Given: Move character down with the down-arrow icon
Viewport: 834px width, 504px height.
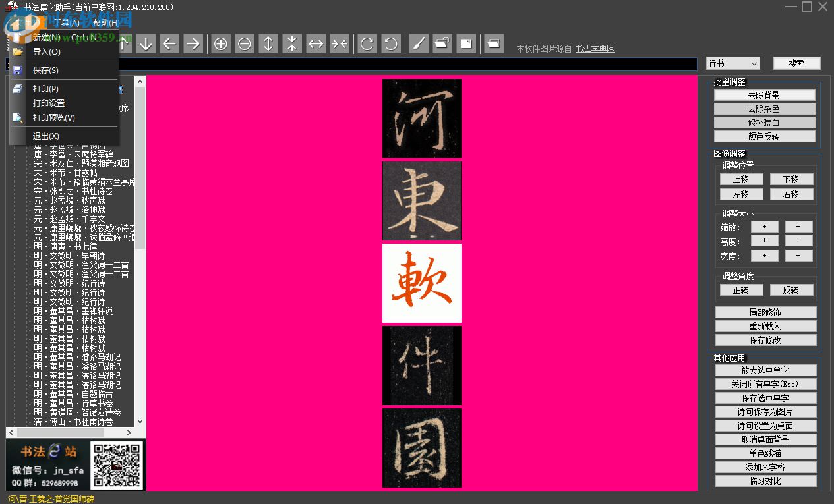Looking at the screenshot, I should 146,43.
